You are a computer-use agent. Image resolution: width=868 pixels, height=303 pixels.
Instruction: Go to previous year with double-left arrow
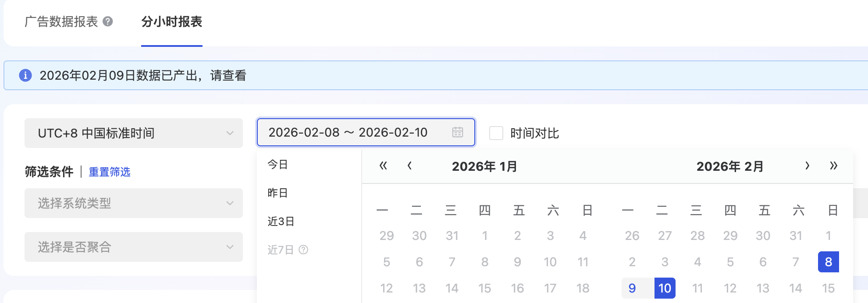[x=383, y=166]
